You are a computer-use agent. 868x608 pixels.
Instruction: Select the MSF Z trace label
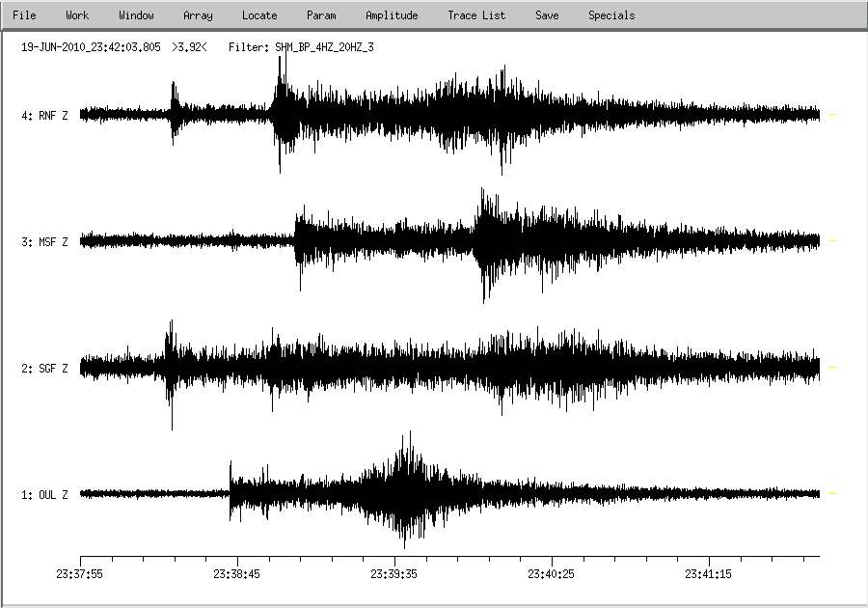(x=45, y=242)
